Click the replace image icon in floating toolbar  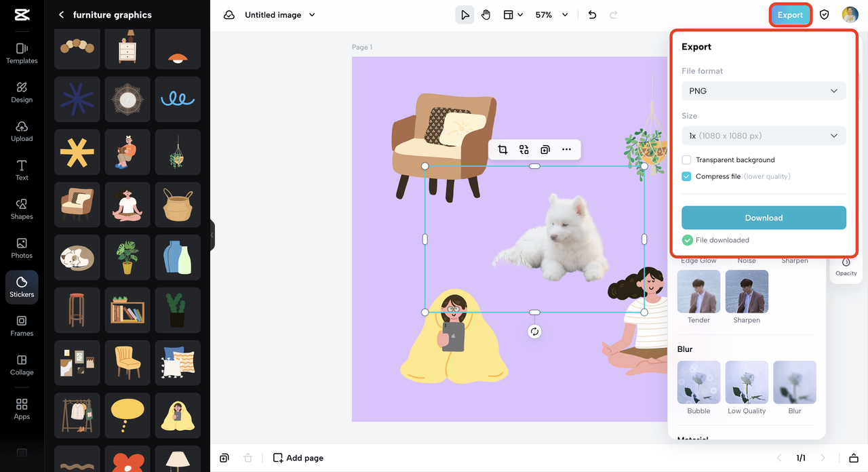coord(524,150)
